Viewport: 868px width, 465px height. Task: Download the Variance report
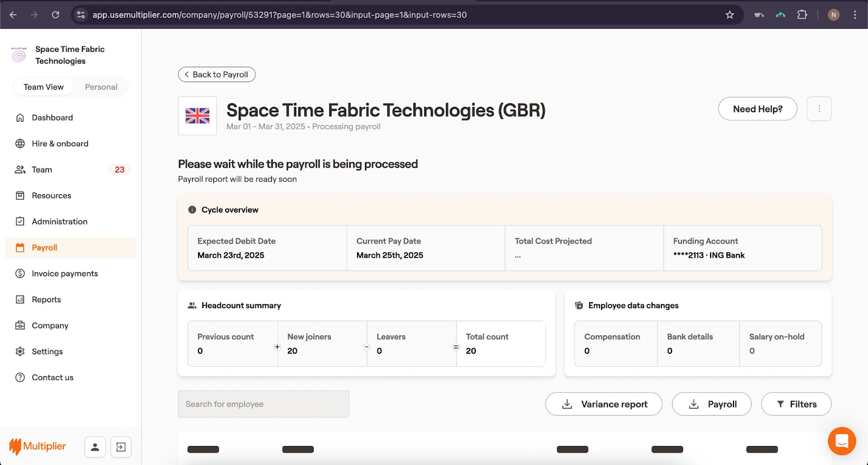(x=604, y=404)
